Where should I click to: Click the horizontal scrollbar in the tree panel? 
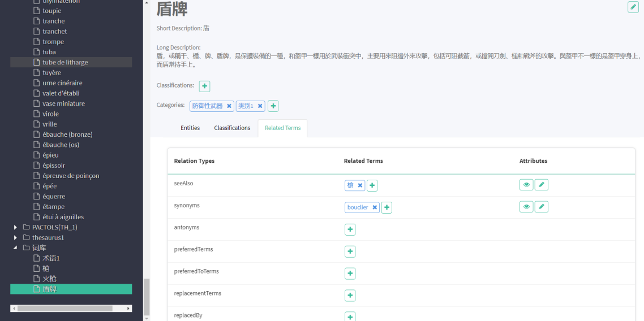[71, 309]
